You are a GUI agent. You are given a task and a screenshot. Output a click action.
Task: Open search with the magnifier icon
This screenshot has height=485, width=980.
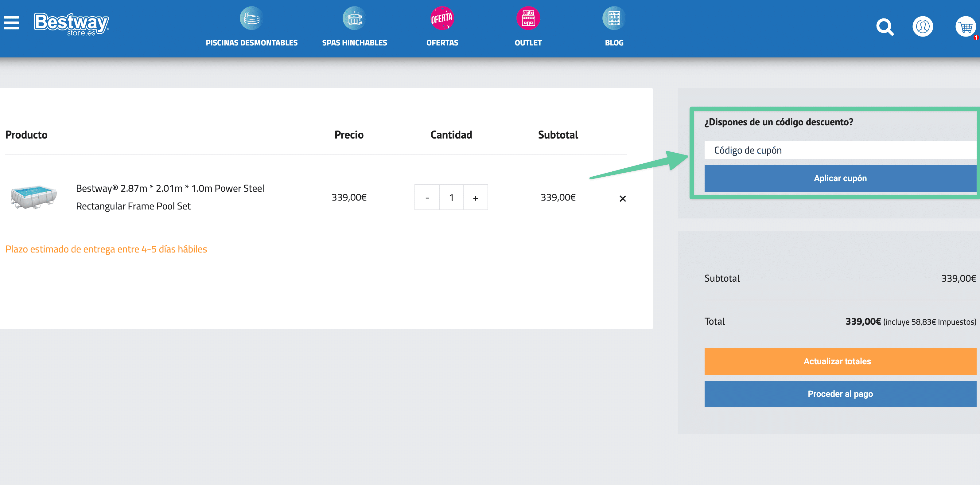pos(885,27)
